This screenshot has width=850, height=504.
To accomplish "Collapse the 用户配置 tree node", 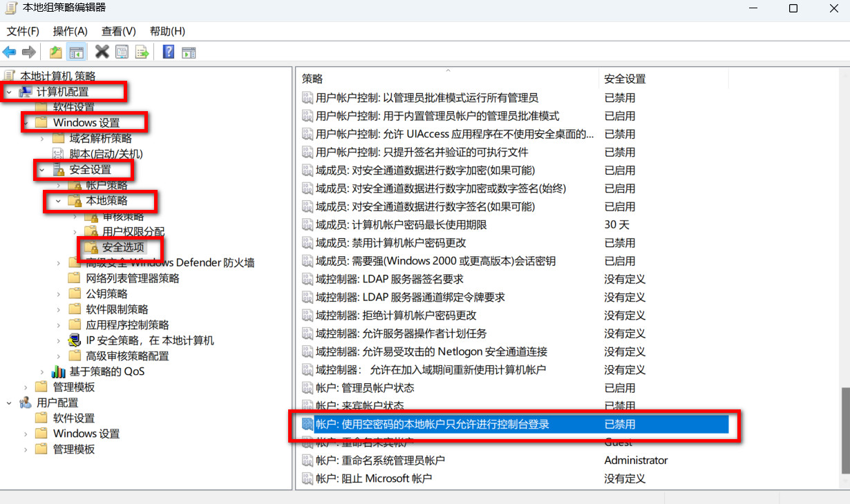I will [x=9, y=403].
